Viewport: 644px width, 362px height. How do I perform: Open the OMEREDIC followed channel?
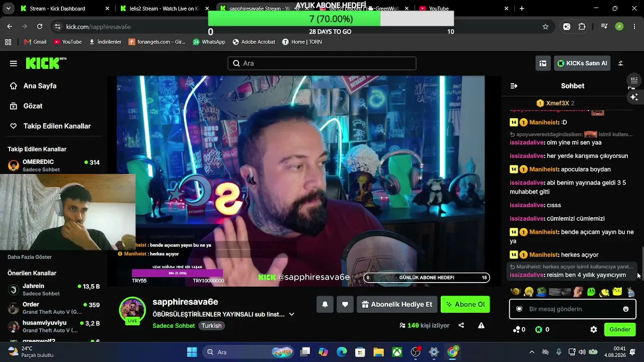54,165
